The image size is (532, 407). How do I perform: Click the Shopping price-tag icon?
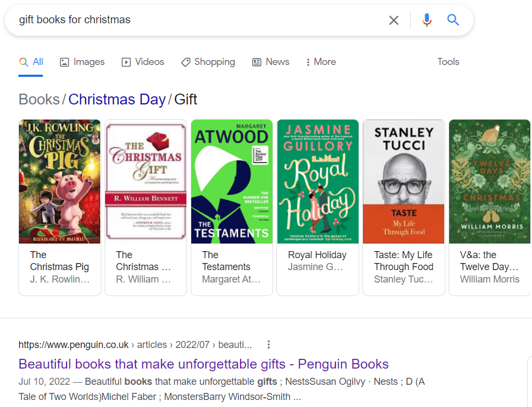coord(186,62)
